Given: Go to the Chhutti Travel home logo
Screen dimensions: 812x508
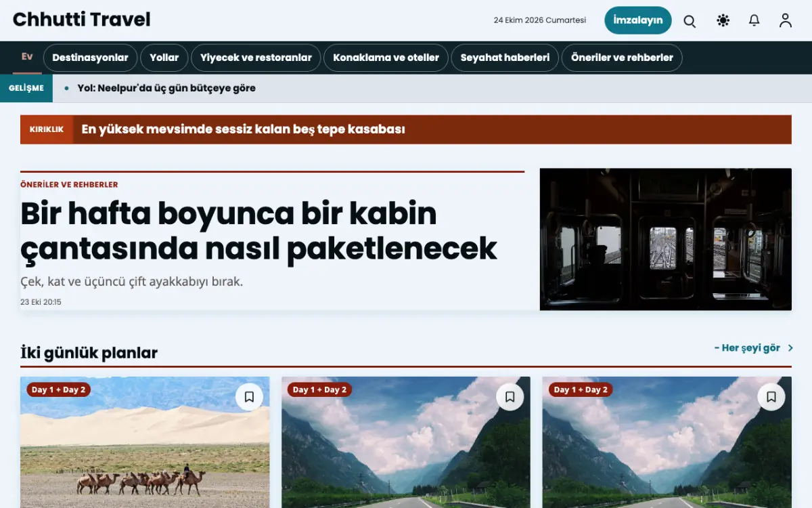Looking at the screenshot, I should point(82,20).
